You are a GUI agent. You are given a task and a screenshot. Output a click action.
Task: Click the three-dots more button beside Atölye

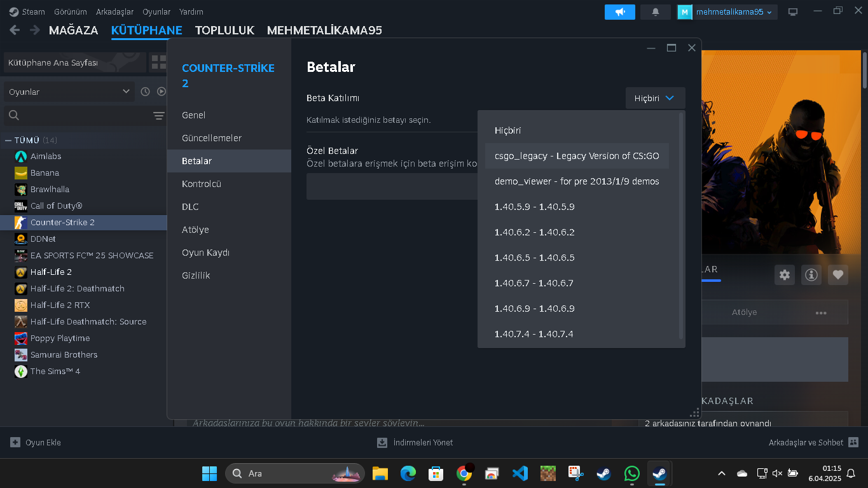click(x=821, y=312)
